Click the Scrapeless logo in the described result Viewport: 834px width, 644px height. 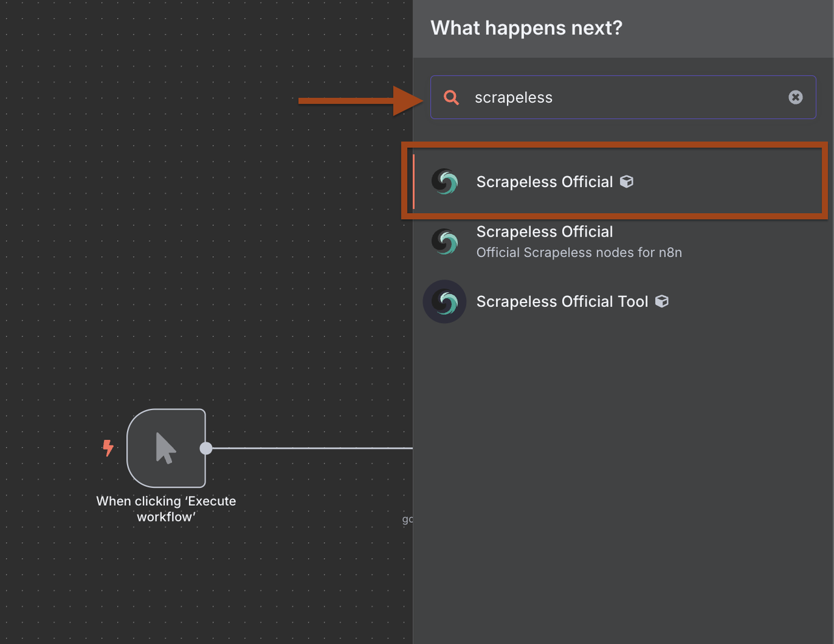445,242
